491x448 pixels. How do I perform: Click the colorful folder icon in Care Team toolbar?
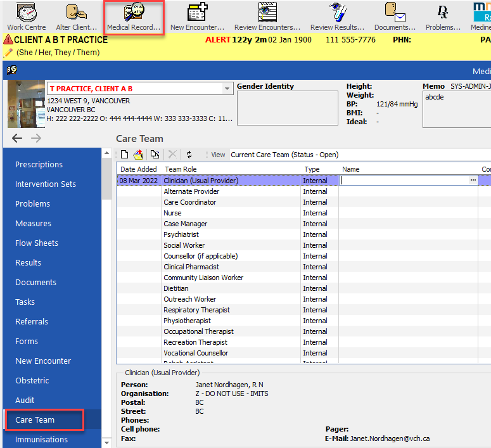point(138,155)
